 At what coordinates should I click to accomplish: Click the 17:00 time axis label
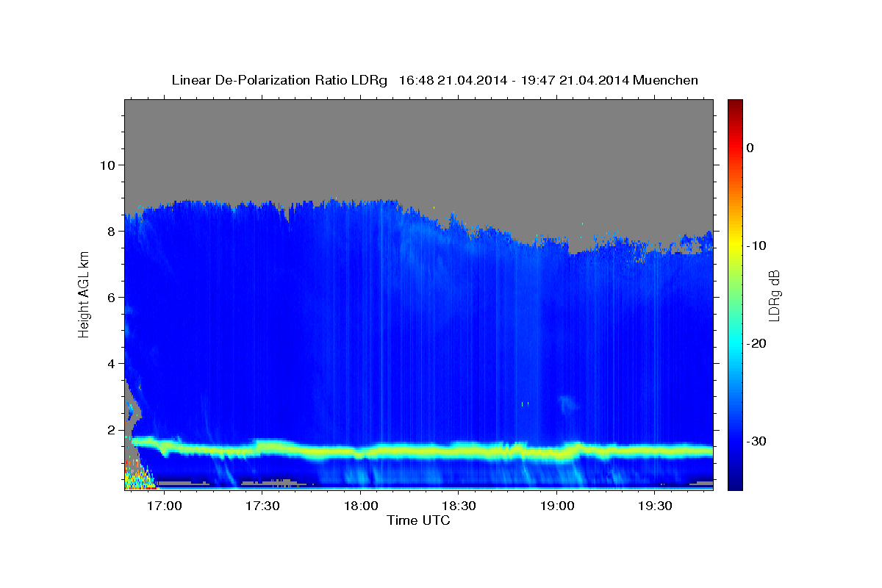pos(165,506)
